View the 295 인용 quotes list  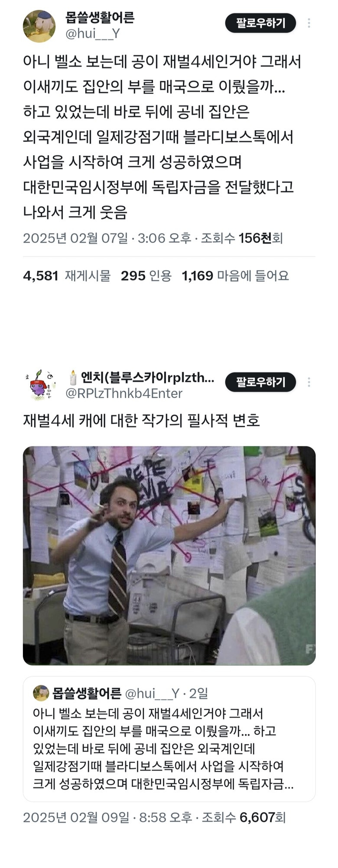(146, 276)
